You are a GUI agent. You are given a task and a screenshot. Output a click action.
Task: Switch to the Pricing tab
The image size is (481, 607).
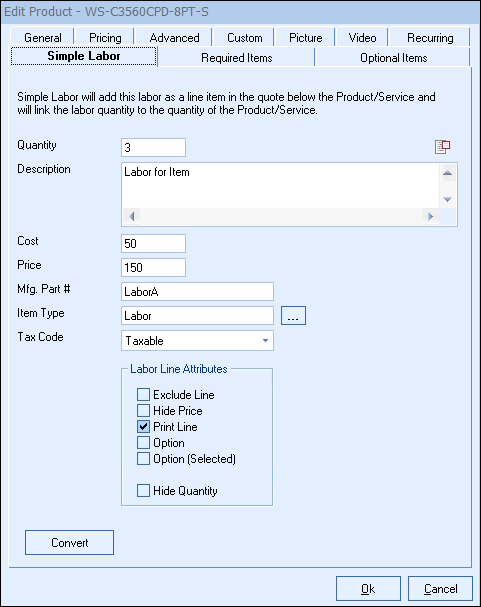(x=105, y=38)
